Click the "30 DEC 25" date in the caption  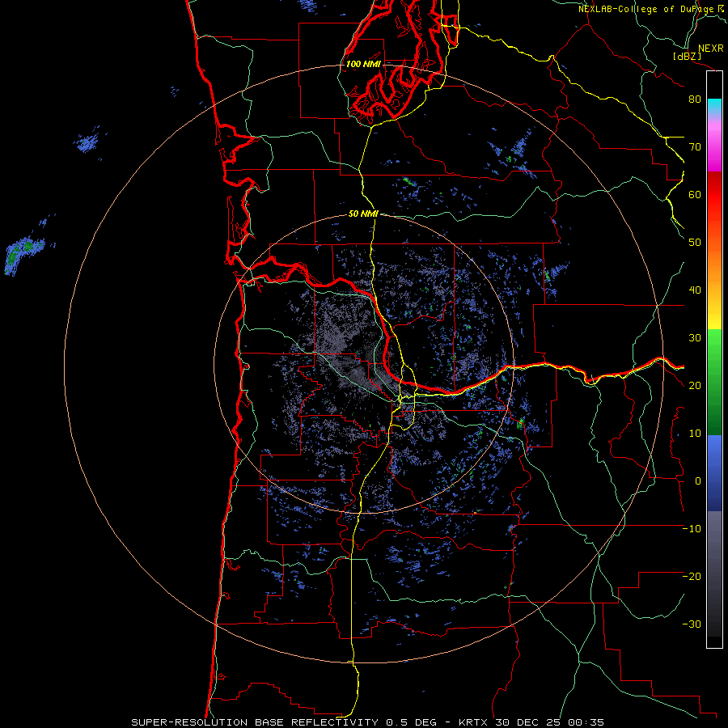(528, 722)
